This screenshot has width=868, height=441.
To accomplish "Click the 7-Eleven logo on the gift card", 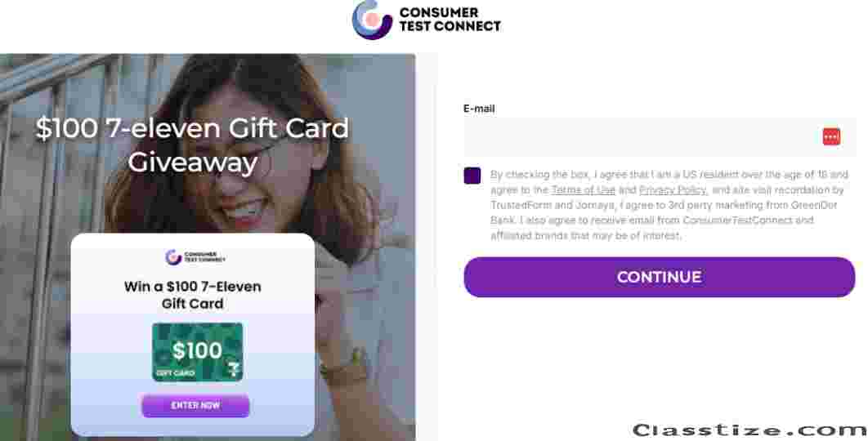I will point(234,368).
